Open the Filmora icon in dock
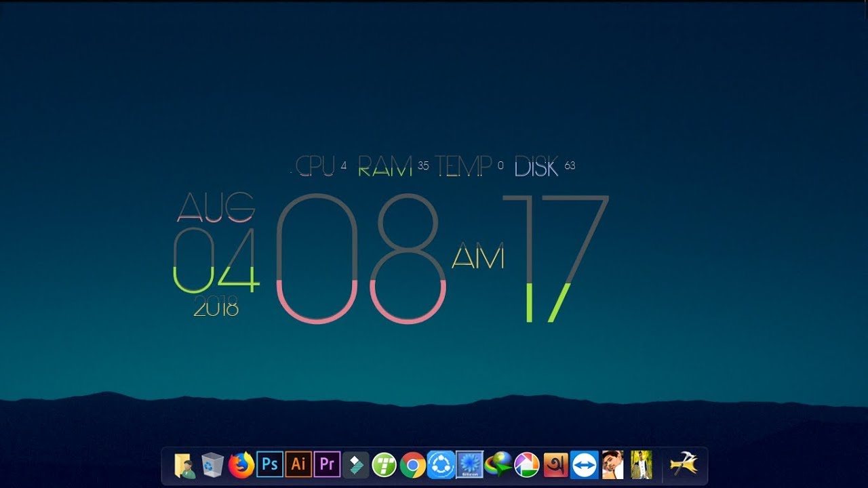Image resolution: width=868 pixels, height=488 pixels. [355, 465]
